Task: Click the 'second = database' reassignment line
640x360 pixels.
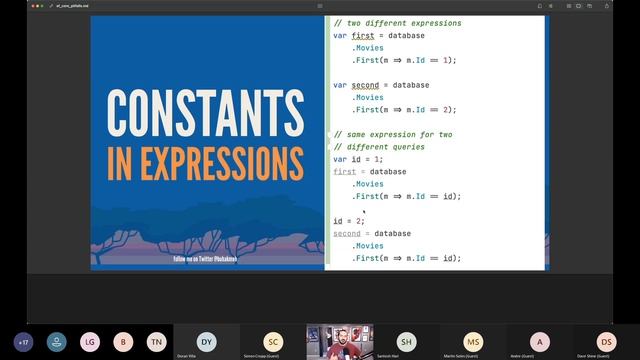Action: [x=372, y=234]
